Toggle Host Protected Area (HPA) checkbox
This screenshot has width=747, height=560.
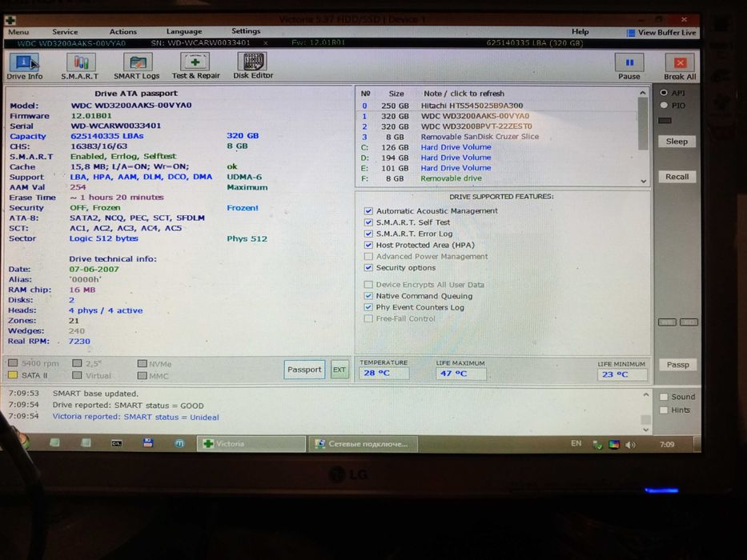(x=368, y=246)
